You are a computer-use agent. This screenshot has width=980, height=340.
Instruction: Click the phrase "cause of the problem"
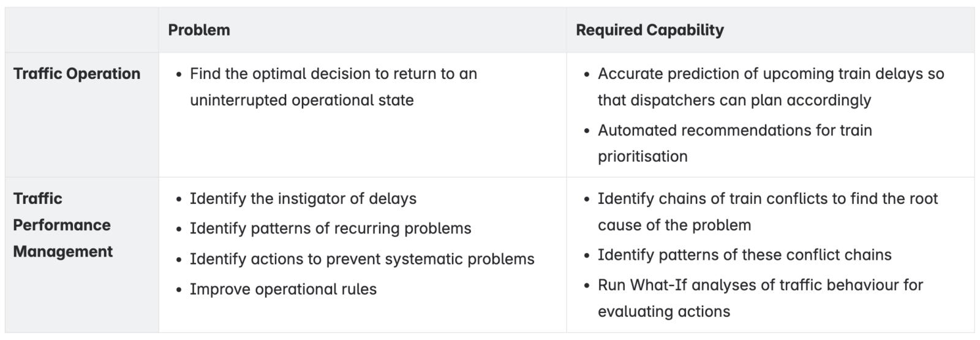tap(674, 225)
